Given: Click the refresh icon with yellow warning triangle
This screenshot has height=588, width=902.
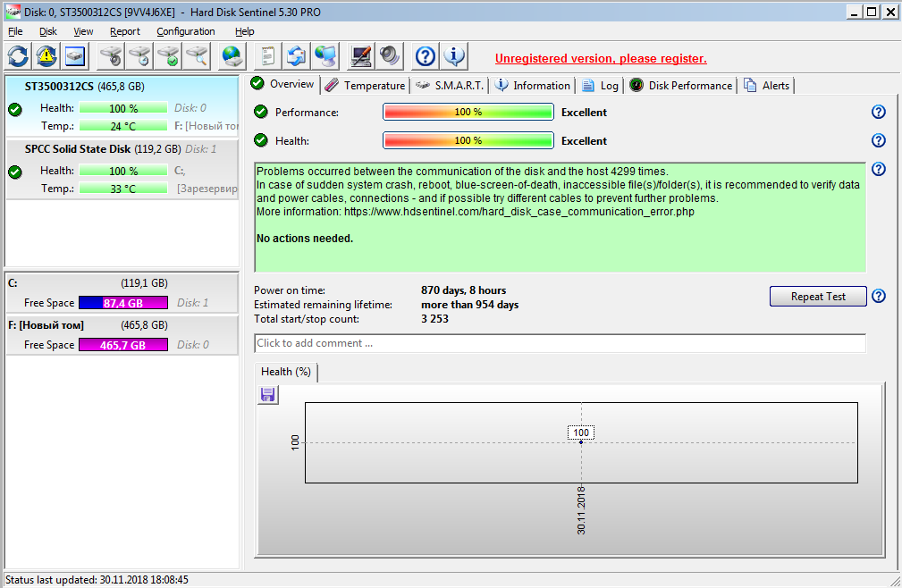Looking at the screenshot, I should click(x=46, y=56).
